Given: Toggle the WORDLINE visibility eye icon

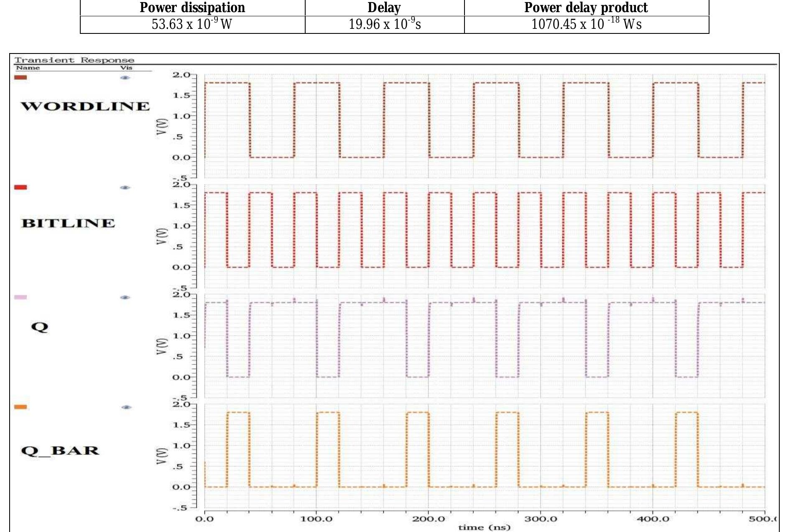Looking at the screenshot, I should [125, 77].
